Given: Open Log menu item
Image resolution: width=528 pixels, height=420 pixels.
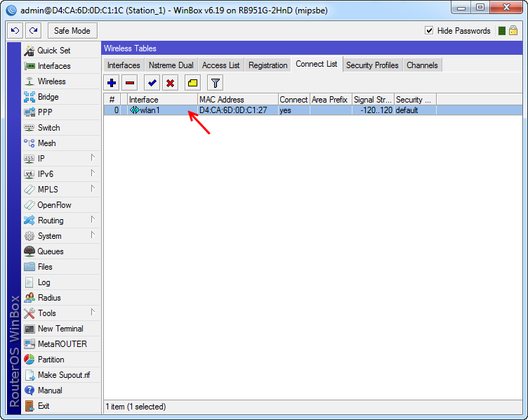Looking at the screenshot, I should (x=61, y=282).
